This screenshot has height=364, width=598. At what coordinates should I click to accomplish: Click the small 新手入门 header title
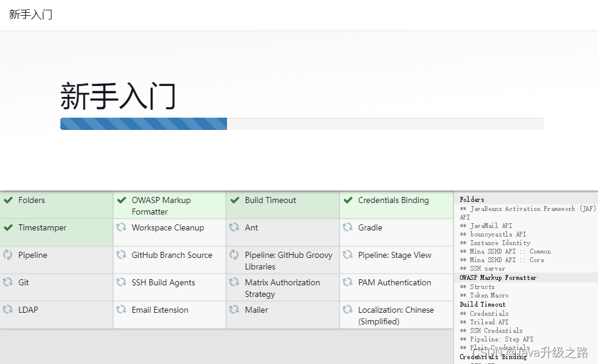pyautogui.click(x=31, y=15)
